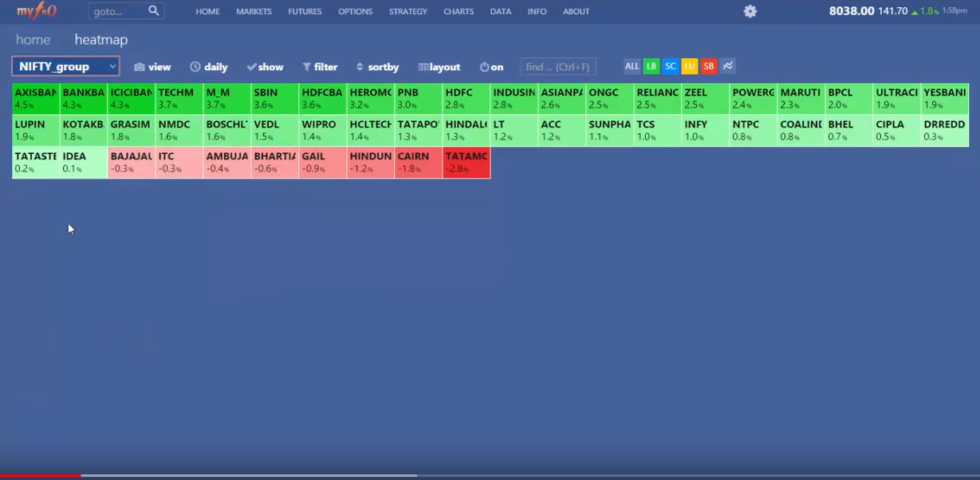The width and height of the screenshot is (980, 480).
Task: Click the AMBUJACEM -0.4% tile
Action: coord(227,163)
